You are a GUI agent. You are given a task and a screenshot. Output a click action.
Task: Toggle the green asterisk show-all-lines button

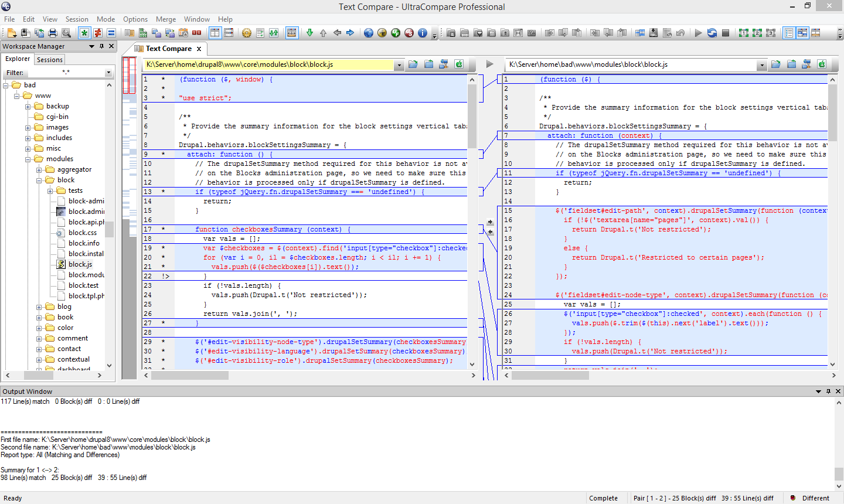pyautogui.click(x=84, y=33)
